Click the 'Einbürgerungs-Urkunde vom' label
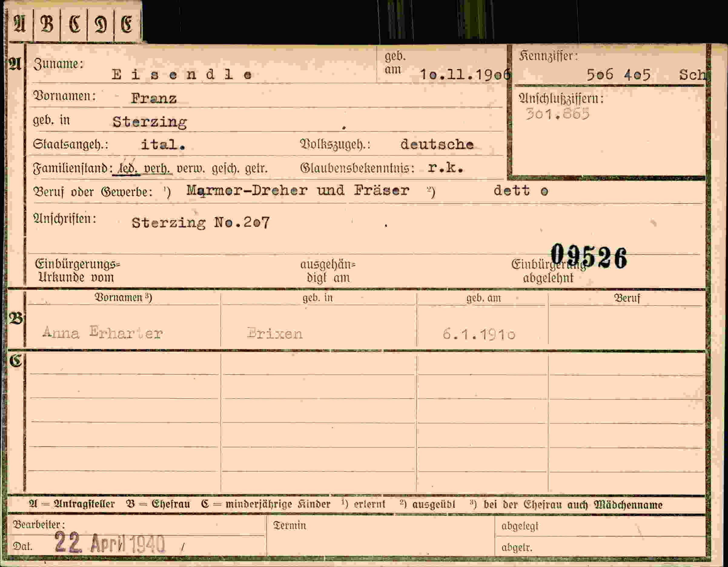Viewport: 728px width, 567px height. (78, 271)
